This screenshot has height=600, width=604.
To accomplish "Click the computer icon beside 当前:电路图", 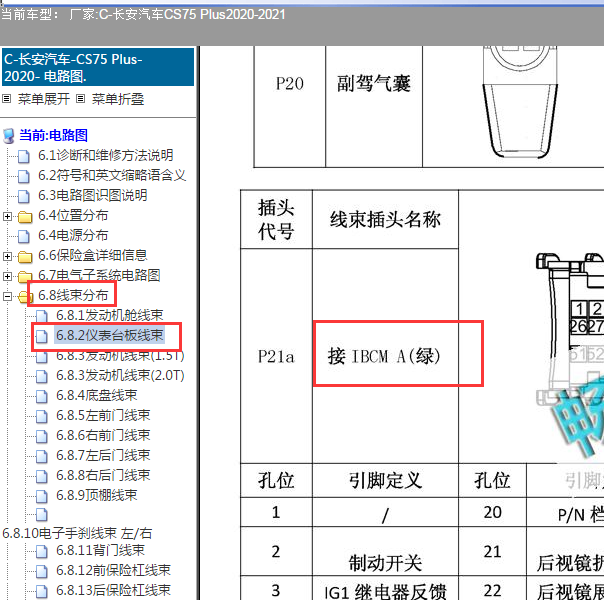I will [x=8, y=136].
